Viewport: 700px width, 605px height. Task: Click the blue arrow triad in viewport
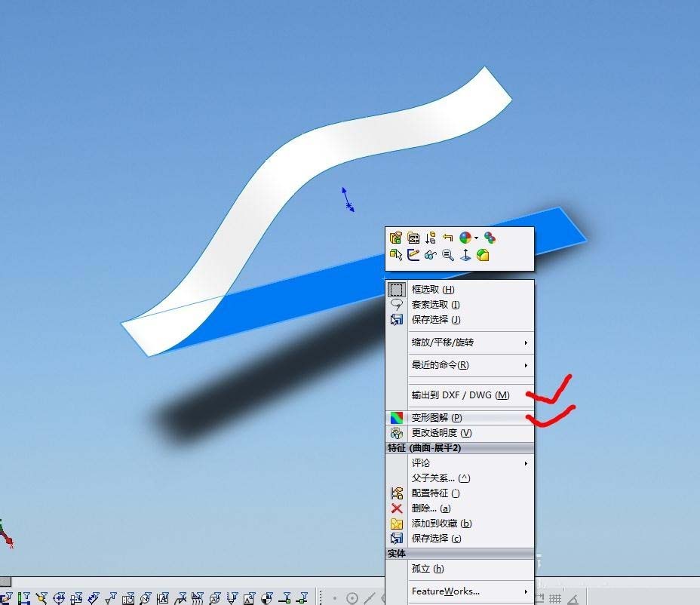coord(348,200)
